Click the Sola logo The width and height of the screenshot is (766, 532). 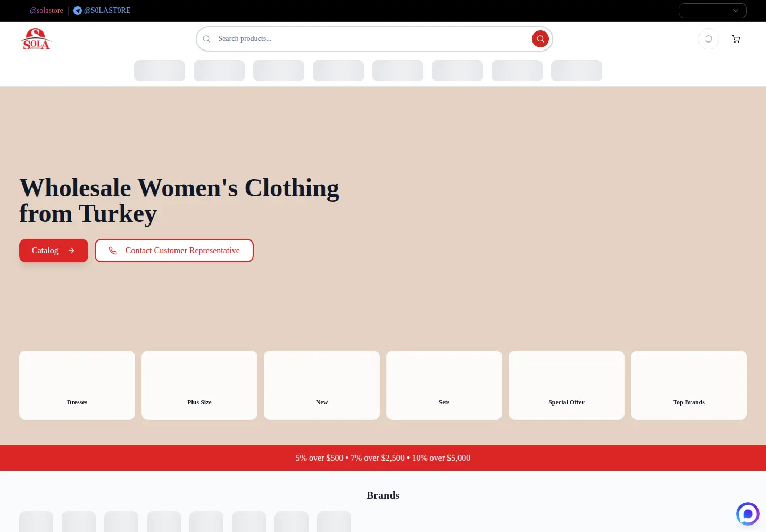pos(36,39)
